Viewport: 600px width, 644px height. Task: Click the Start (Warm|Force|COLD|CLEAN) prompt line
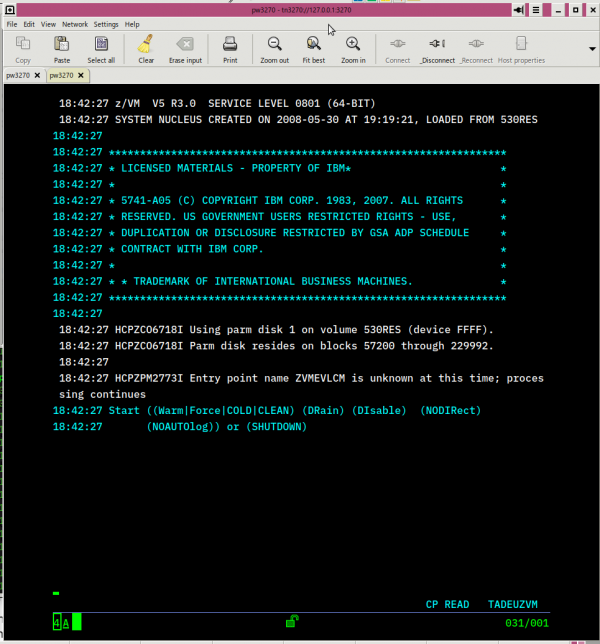[x=267, y=411]
